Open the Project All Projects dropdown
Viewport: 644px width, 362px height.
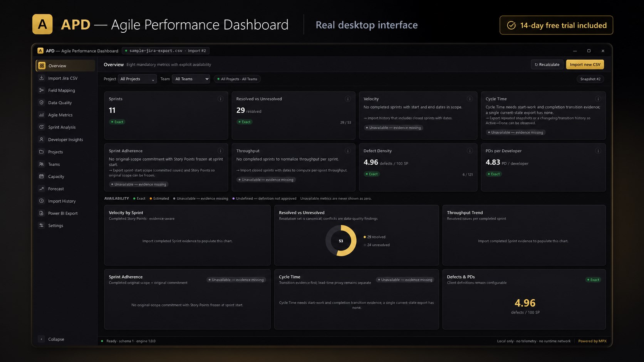(137, 79)
